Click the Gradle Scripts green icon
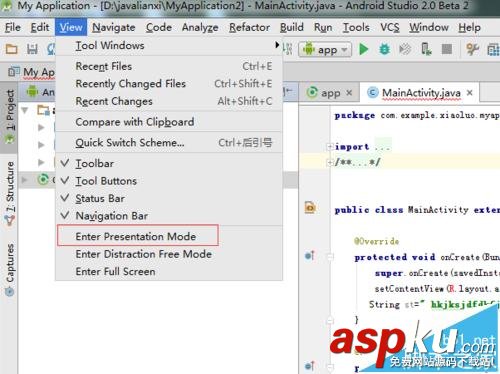Screen dimensions: 500x374 click(x=43, y=179)
